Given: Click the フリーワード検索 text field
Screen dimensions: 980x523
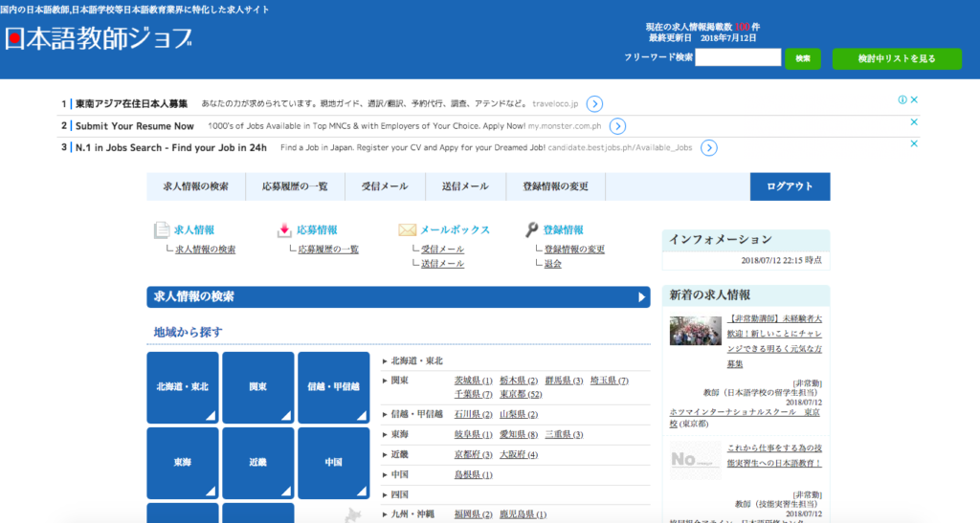Looking at the screenshot, I should [737, 58].
